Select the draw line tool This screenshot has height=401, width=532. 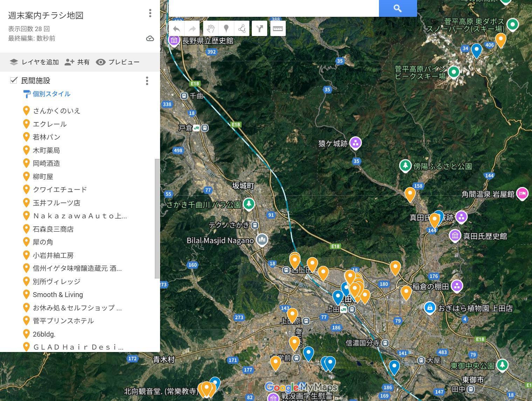coord(242,29)
